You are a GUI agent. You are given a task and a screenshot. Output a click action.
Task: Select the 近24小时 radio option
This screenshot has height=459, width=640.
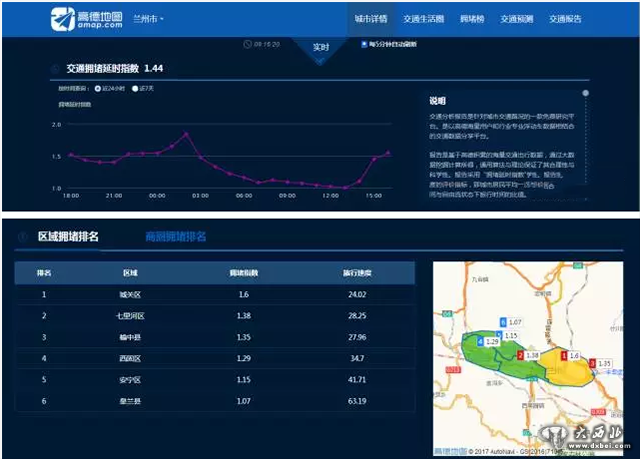coord(97,88)
